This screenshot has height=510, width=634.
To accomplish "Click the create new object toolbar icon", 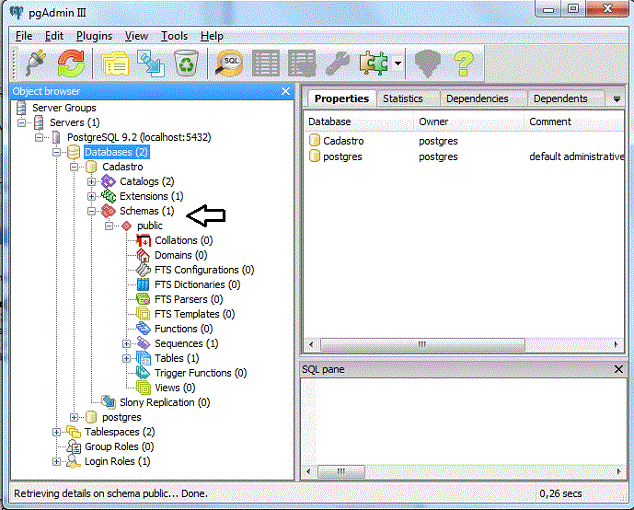I will pyautogui.click(x=150, y=63).
